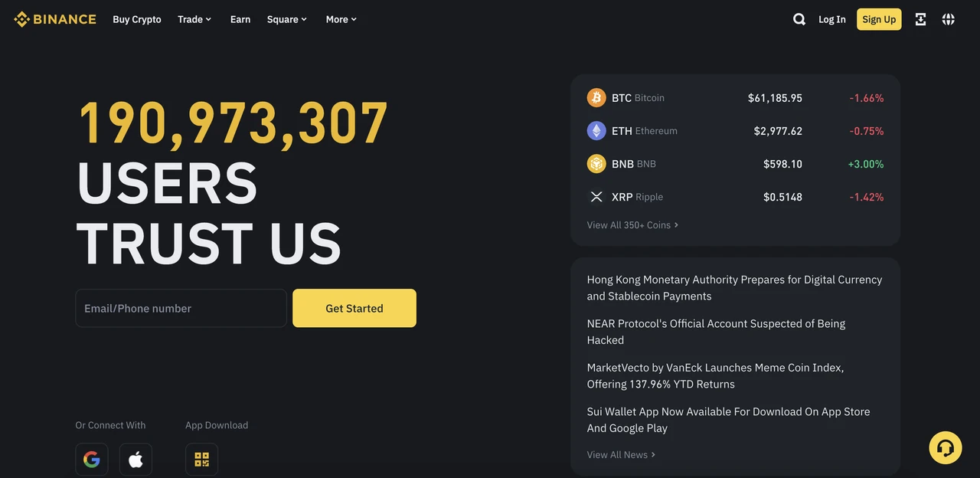Open the View All 350+ Coins link
The image size is (980, 478).
(632, 225)
